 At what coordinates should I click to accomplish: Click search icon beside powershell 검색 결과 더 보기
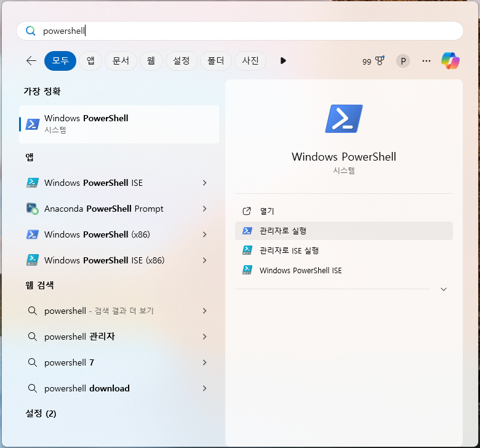(x=33, y=311)
